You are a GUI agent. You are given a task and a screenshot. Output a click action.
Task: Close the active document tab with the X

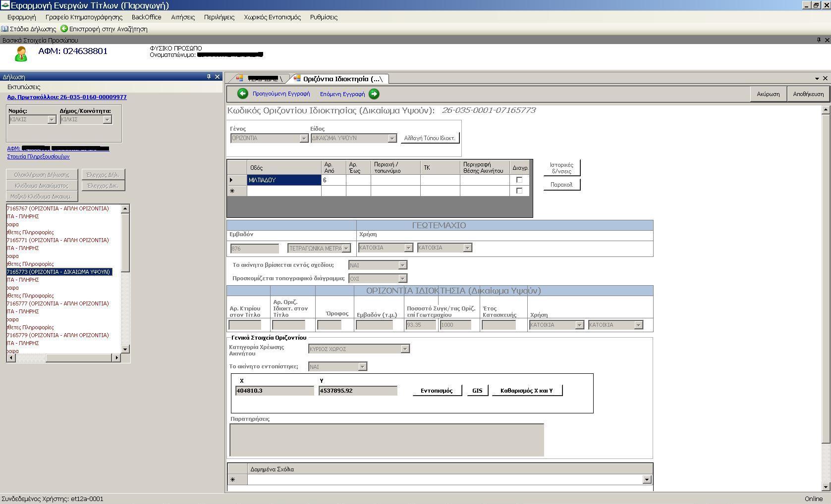[x=825, y=78]
